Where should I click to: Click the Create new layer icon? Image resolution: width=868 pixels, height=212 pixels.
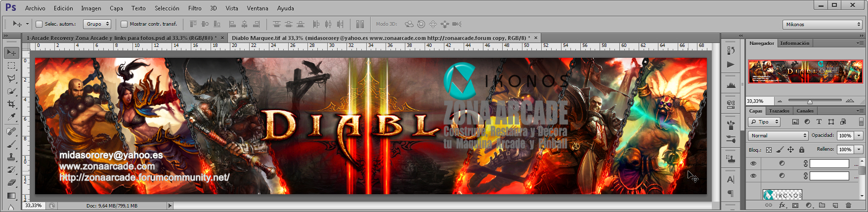(835, 206)
